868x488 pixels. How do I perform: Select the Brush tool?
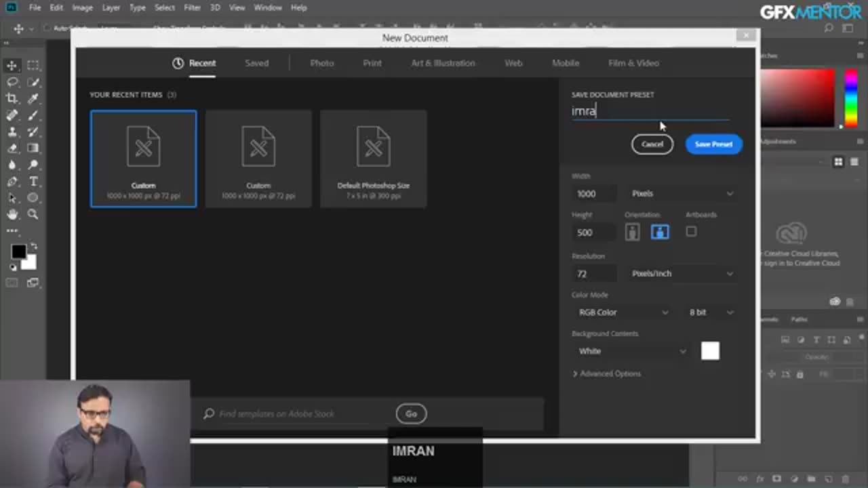pos(33,115)
